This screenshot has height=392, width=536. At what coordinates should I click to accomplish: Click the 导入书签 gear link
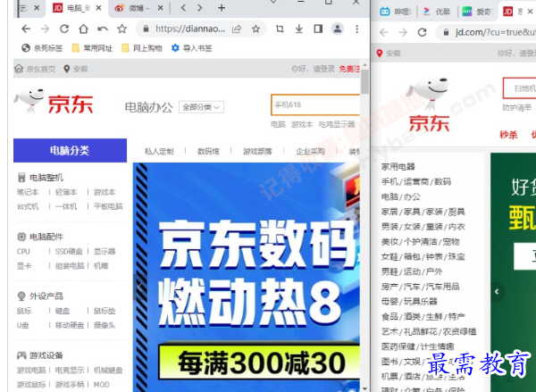pos(192,48)
